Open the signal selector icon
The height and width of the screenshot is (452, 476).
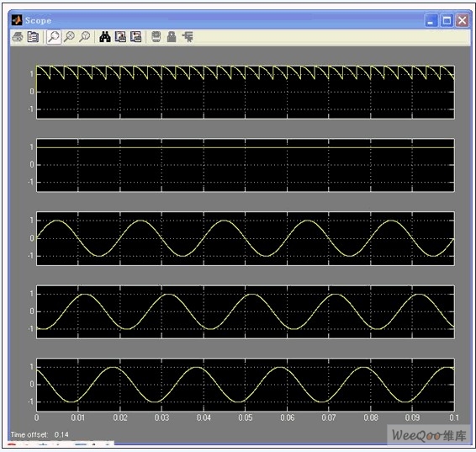[x=188, y=37]
